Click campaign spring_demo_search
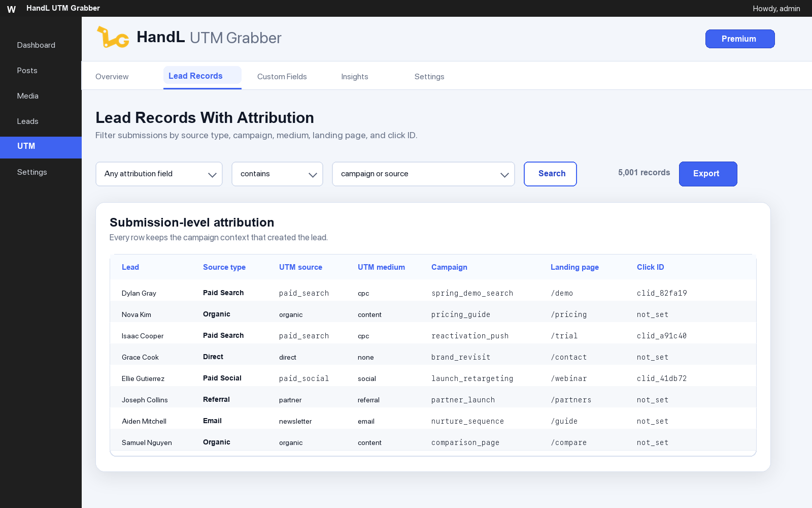This screenshot has height=508, width=812. pyautogui.click(x=472, y=293)
